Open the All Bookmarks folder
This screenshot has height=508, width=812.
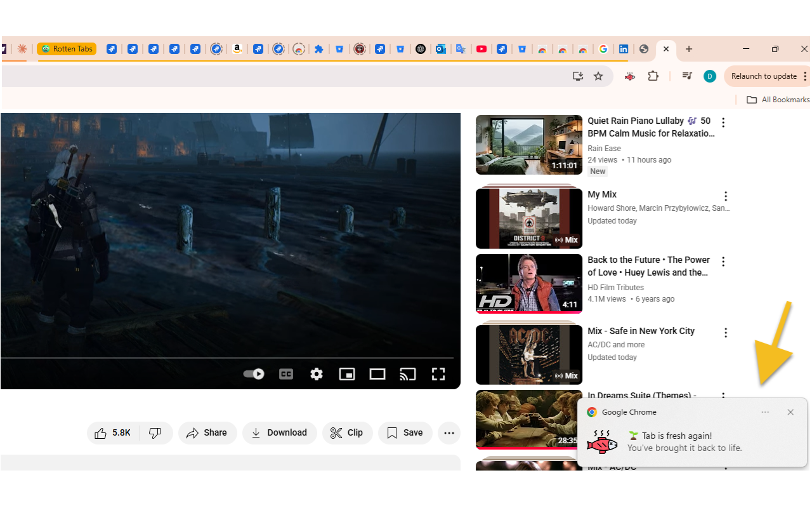pyautogui.click(x=778, y=100)
